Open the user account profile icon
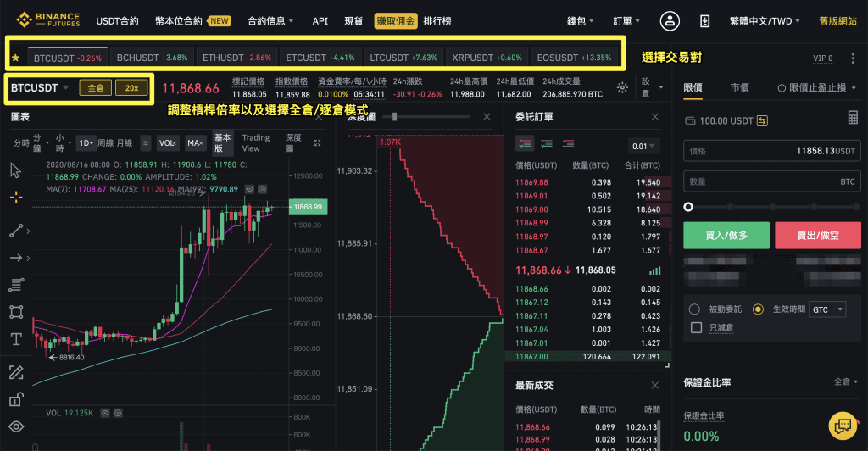868x451 pixels. tap(670, 21)
